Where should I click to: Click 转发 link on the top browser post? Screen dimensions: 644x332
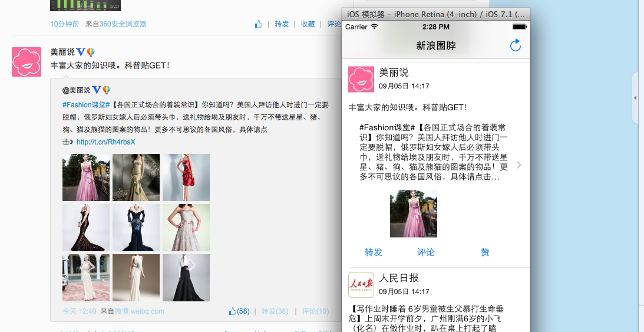pos(282,24)
